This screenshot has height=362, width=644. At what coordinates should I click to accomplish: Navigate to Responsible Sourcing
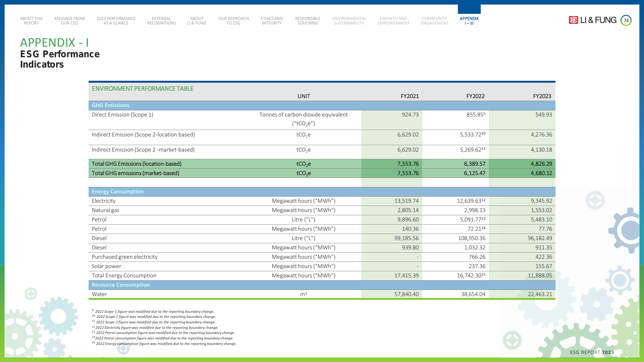[308, 21]
